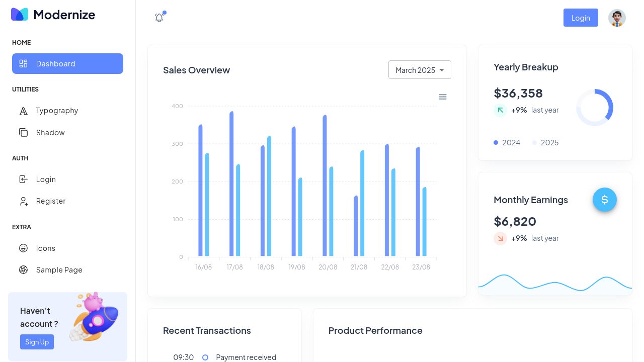This screenshot has height=362, width=644.
Task: Toggle the 2024 legend entry
Action: [x=507, y=143]
